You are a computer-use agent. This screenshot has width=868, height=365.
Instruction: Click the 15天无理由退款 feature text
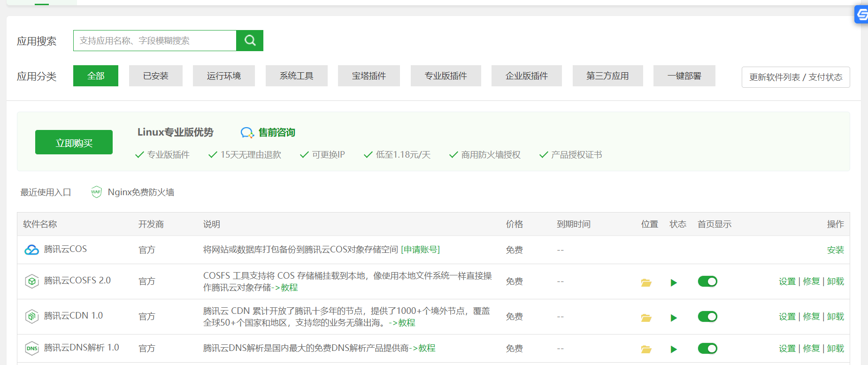(x=251, y=155)
